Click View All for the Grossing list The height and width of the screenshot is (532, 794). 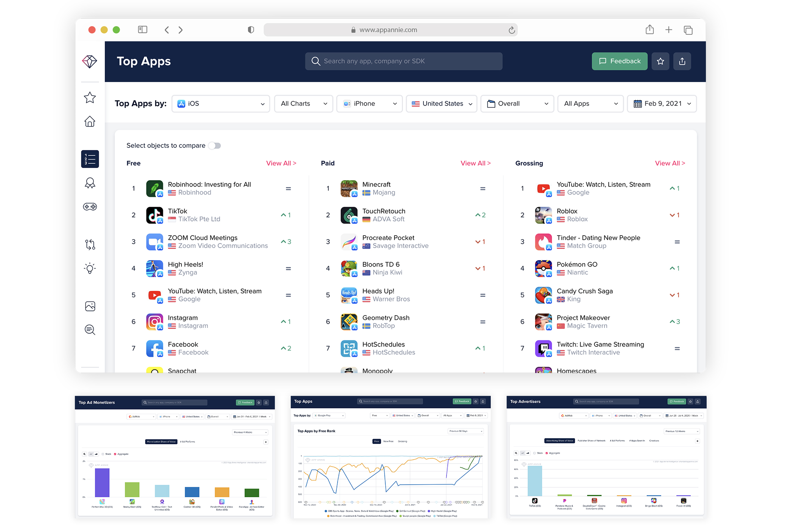(670, 163)
